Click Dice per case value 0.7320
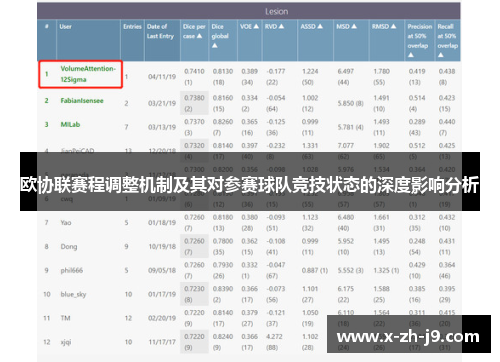 194,146
